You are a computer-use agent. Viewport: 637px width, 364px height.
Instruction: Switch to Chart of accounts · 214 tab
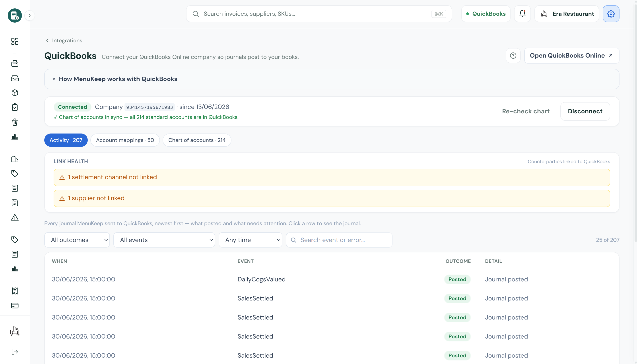[197, 140]
